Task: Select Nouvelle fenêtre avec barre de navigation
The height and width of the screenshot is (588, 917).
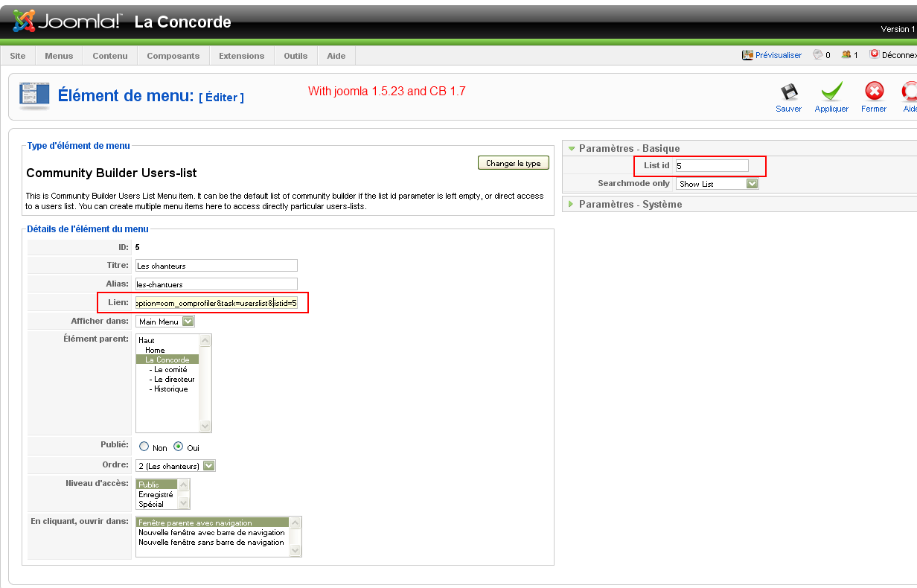Action: point(211,532)
